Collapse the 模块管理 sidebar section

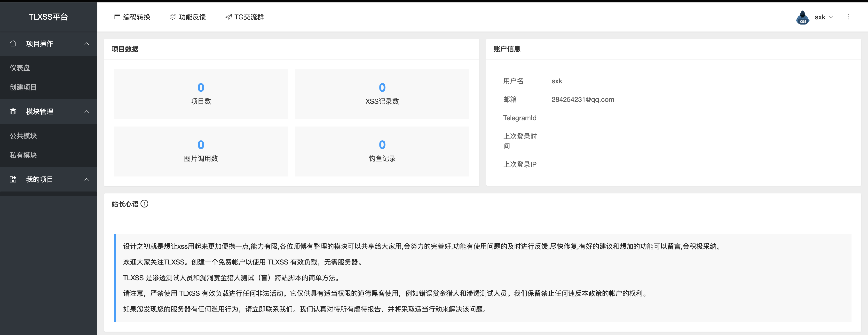87,112
